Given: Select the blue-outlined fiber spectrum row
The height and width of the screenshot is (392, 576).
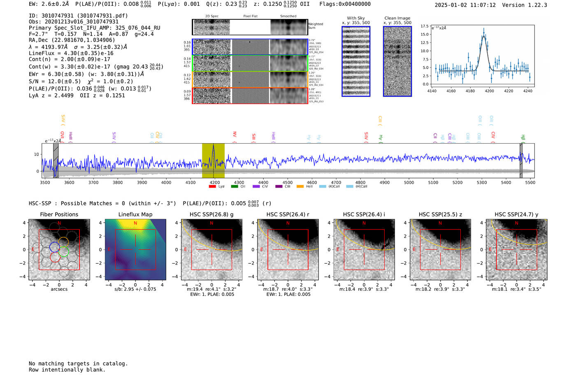Looking at the screenshot, I should coord(250,47).
